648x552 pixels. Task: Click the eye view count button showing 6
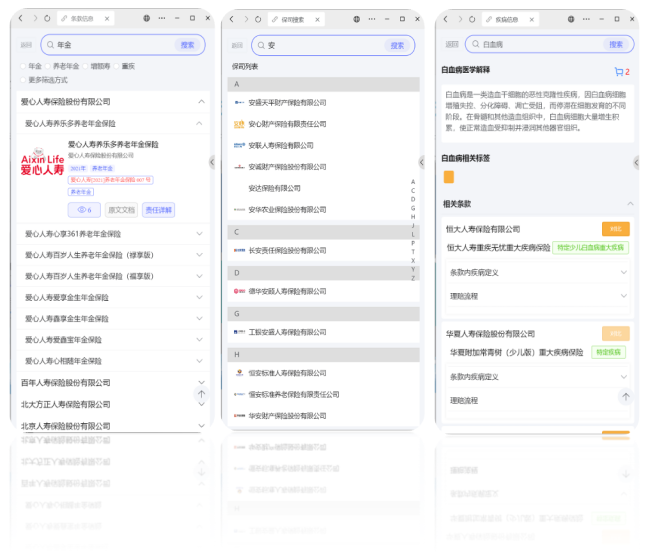[x=84, y=210]
